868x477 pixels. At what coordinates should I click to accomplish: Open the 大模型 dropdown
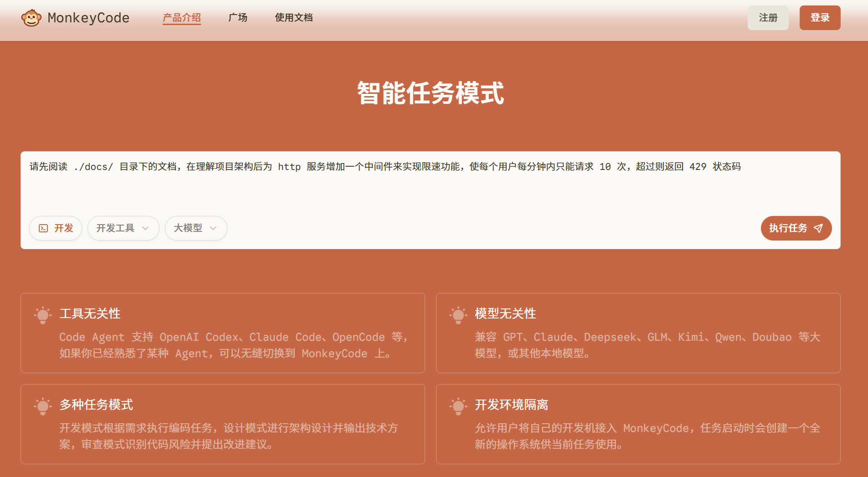(195, 228)
